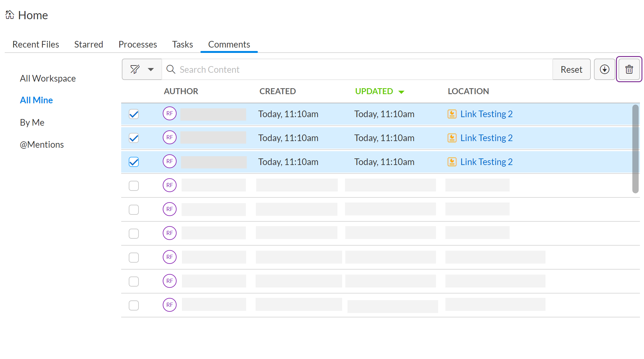Open the Tasks tab
This screenshot has height=359, width=644.
pos(183,44)
